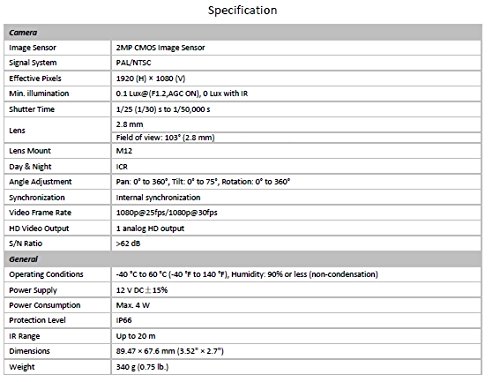500x382 pixels.
Task: Select the IP66 protection level value
Action: click(x=124, y=320)
